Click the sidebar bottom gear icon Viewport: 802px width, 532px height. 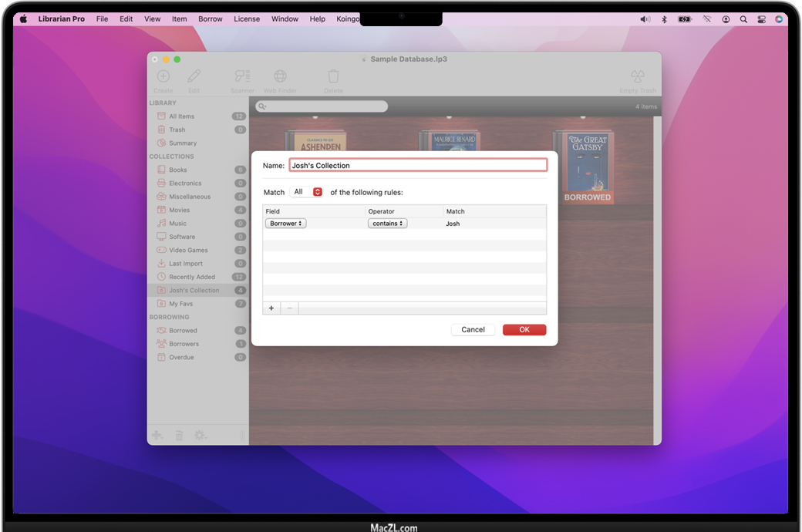(x=200, y=435)
